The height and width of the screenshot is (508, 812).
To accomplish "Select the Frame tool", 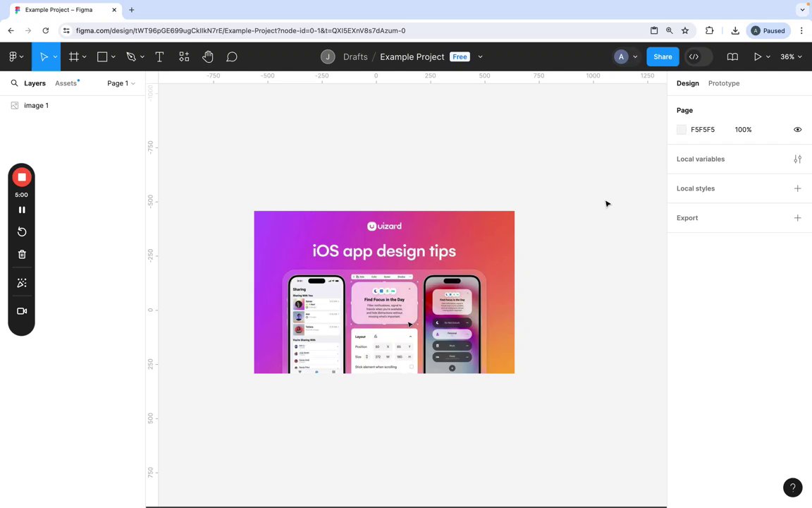I will [x=73, y=56].
